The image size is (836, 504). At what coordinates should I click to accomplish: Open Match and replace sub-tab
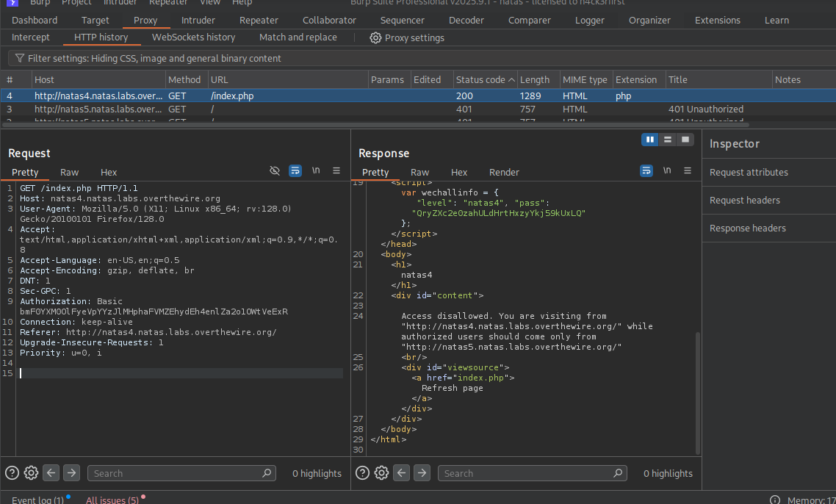298,37
